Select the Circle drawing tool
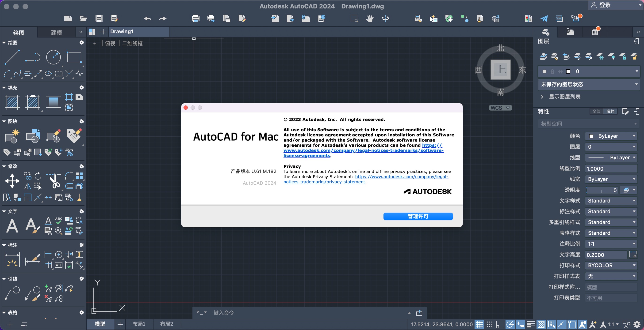The height and width of the screenshot is (330, 644). 53,57
